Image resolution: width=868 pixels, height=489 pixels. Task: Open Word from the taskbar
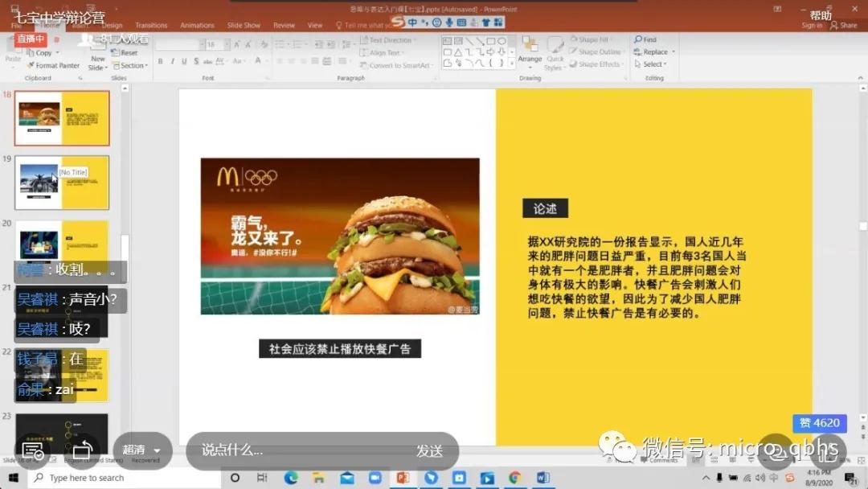tap(543, 478)
